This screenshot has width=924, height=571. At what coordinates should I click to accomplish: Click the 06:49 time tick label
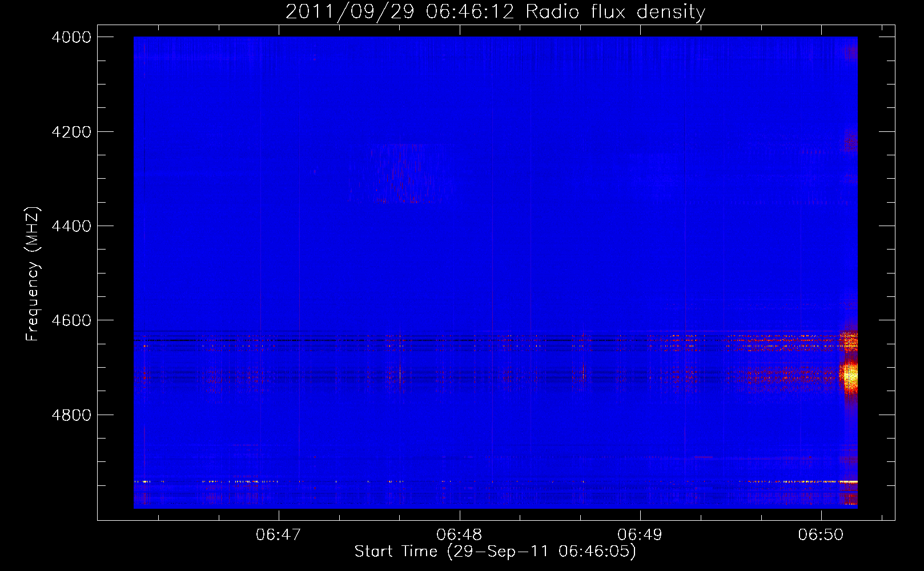640,534
